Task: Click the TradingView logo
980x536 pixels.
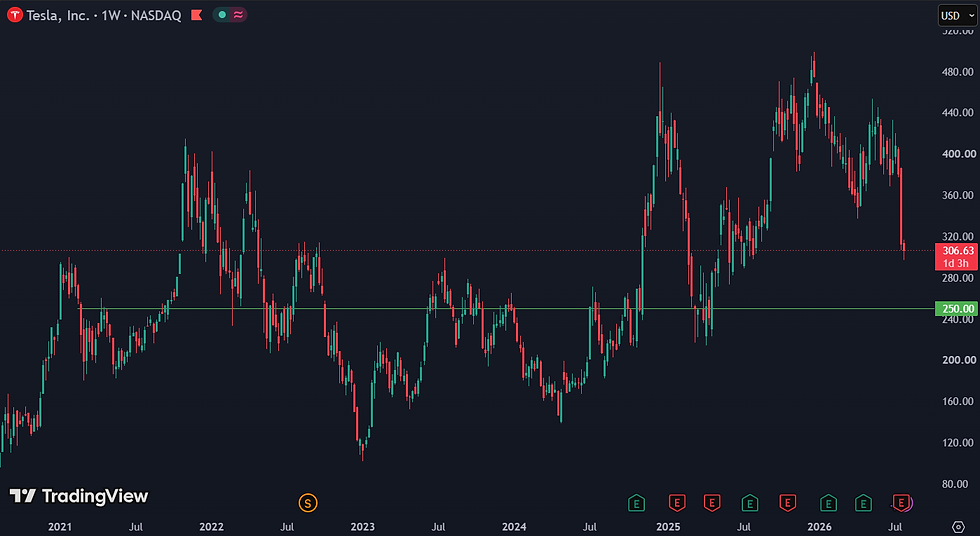Action: [x=79, y=496]
